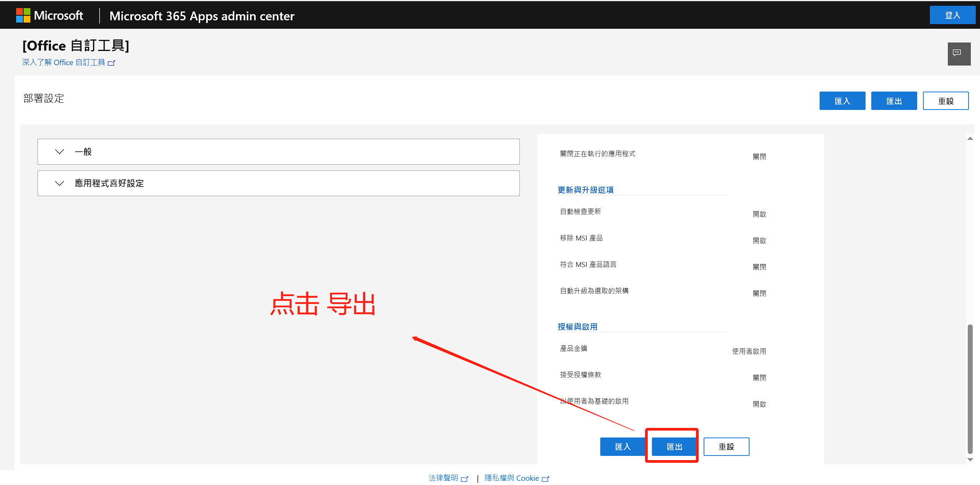
Task: Click the 部署設定 heading
Action: [x=44, y=98]
